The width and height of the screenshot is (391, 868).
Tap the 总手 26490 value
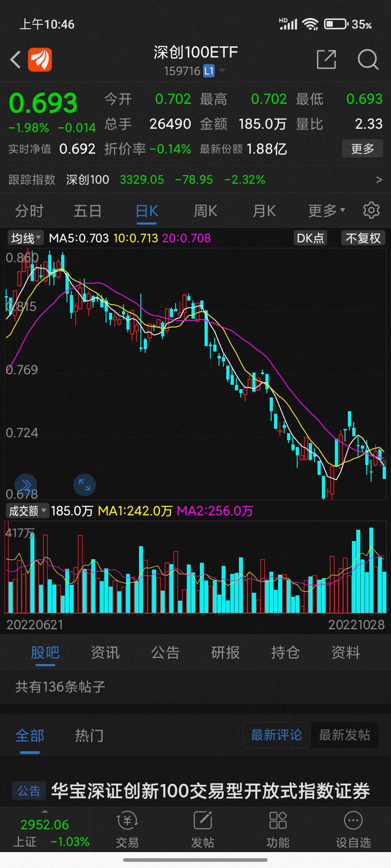point(170,124)
